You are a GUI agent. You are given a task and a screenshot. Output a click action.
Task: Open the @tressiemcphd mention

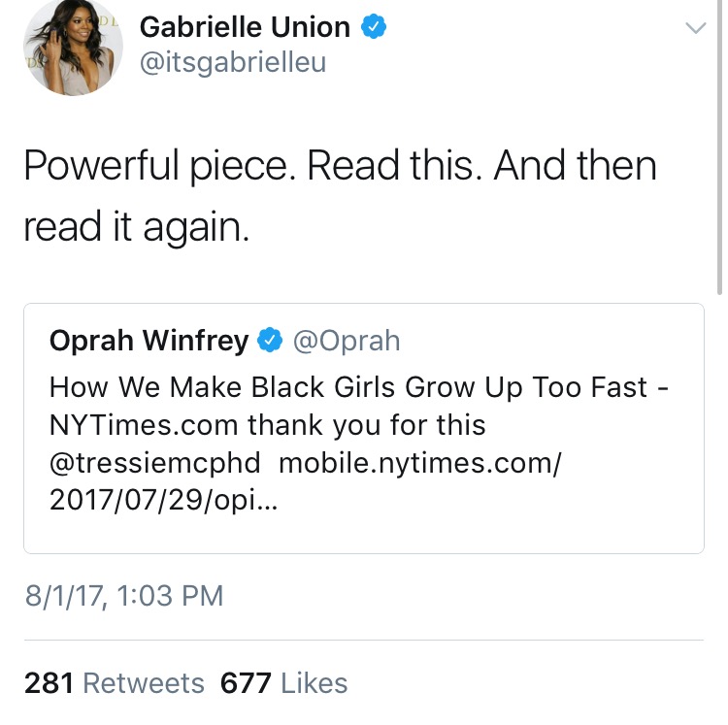(x=154, y=462)
